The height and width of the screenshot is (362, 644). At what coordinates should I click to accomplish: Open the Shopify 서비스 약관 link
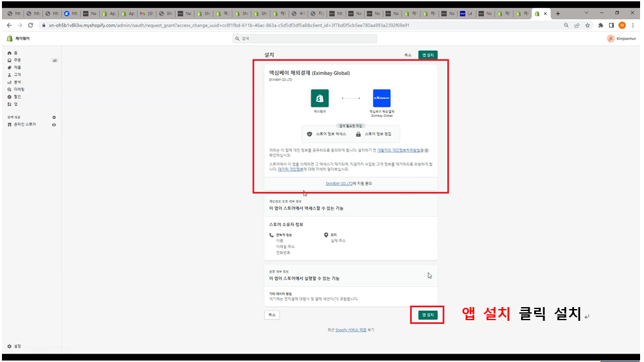tap(350, 329)
